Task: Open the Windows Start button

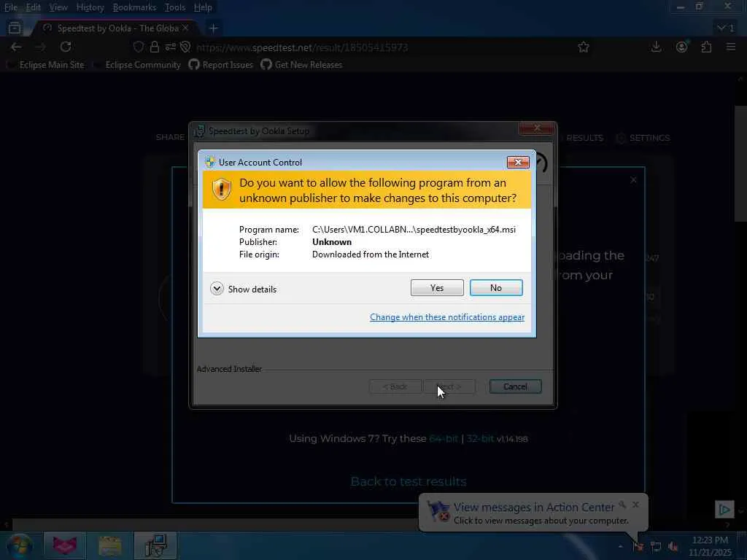Action: click(19, 545)
